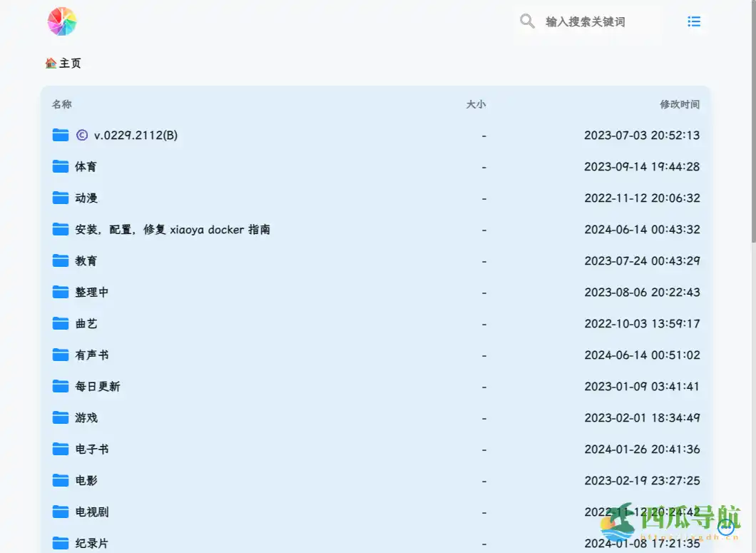This screenshot has height=553, width=756.
Task: Select the 主页 breadcrumb item
Action: click(69, 63)
